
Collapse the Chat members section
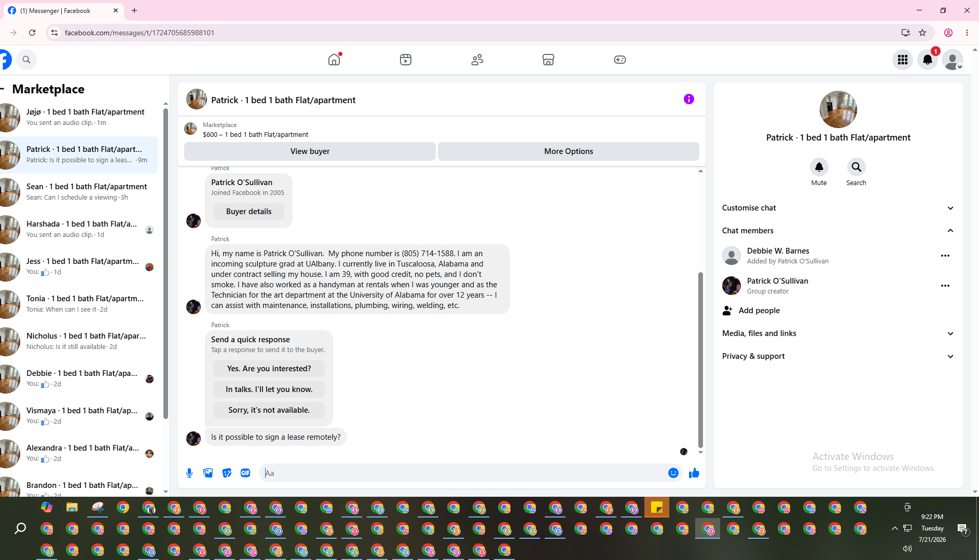[x=838, y=231]
